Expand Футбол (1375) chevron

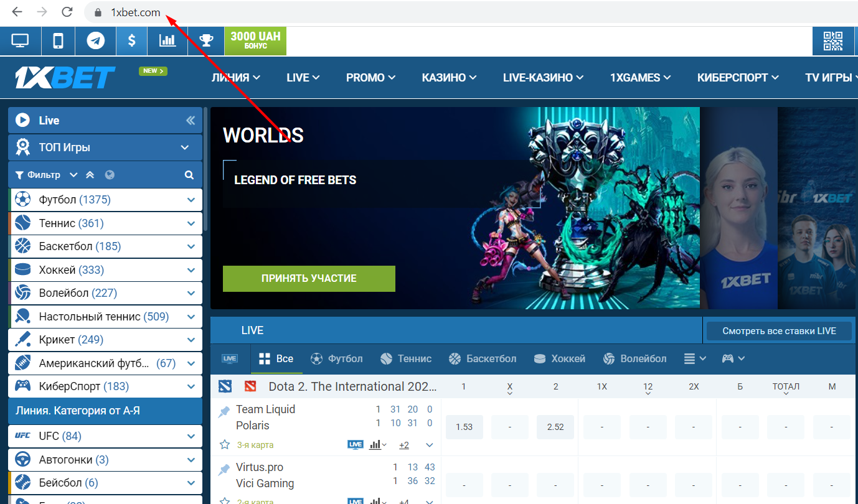[191, 200]
